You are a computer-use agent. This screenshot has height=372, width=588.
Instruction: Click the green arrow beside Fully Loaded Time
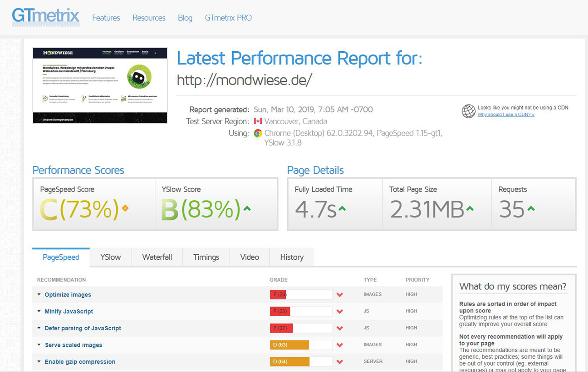[x=342, y=209]
